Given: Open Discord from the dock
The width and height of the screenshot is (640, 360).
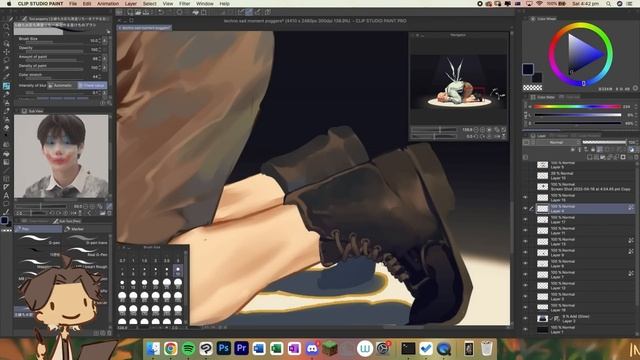Looking at the screenshot, I should pyautogui.click(x=312, y=349).
